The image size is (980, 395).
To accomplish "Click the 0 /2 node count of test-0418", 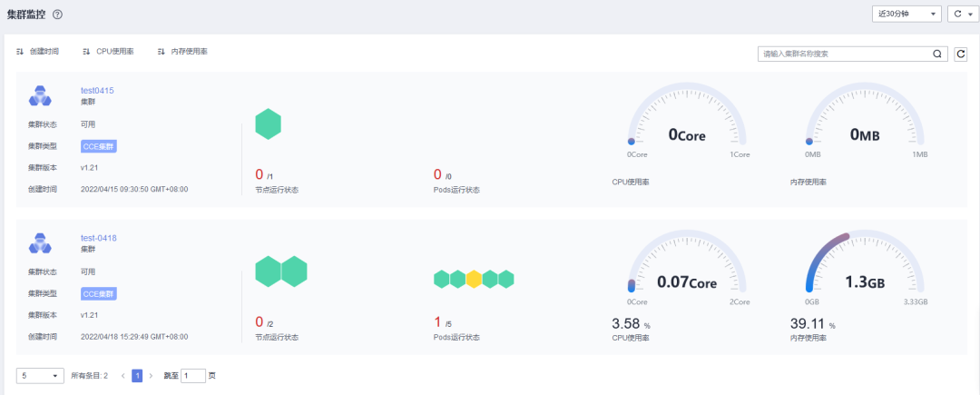I will point(264,322).
